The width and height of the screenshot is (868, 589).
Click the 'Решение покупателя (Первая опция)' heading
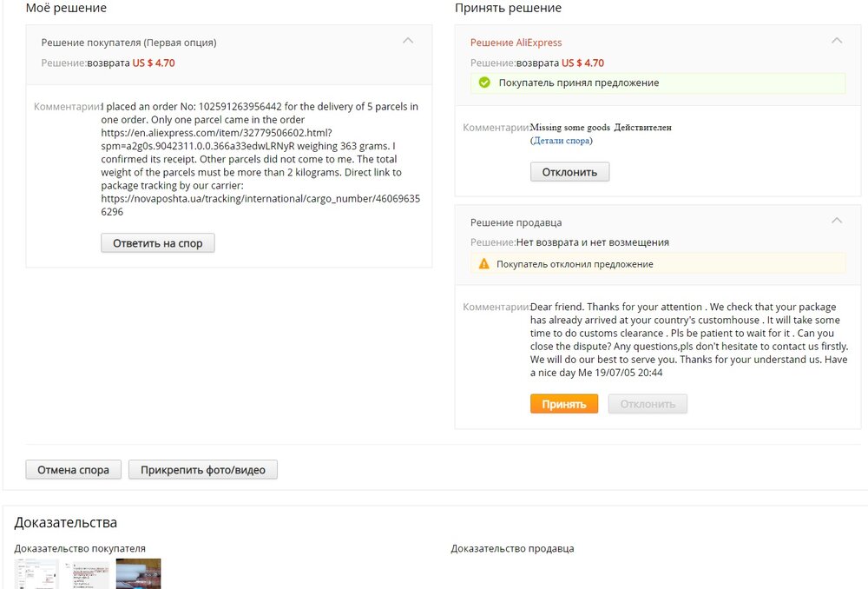point(128,43)
